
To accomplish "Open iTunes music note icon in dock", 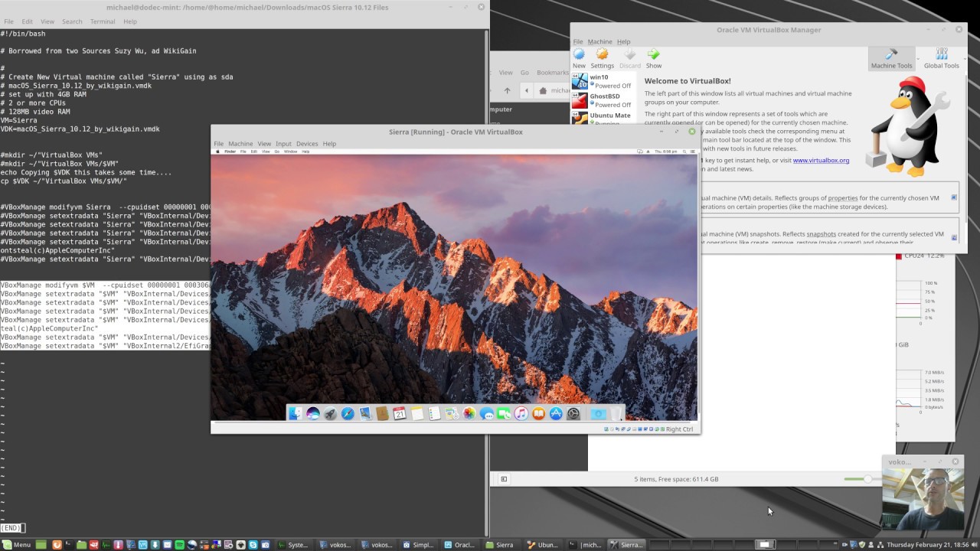I will (x=521, y=413).
